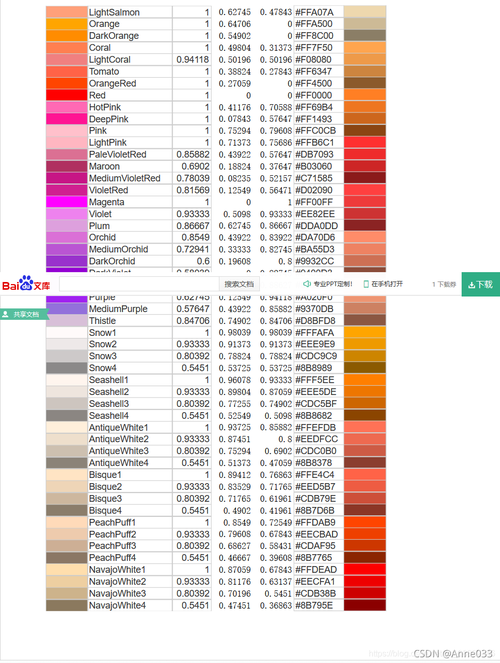Screen dimensions: 500x663
Task: Click the DarkOrchid color swatch
Action: coord(67,261)
